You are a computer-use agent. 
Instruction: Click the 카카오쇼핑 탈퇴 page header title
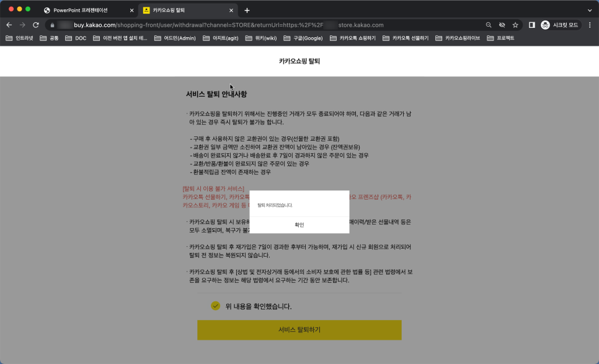coord(299,61)
